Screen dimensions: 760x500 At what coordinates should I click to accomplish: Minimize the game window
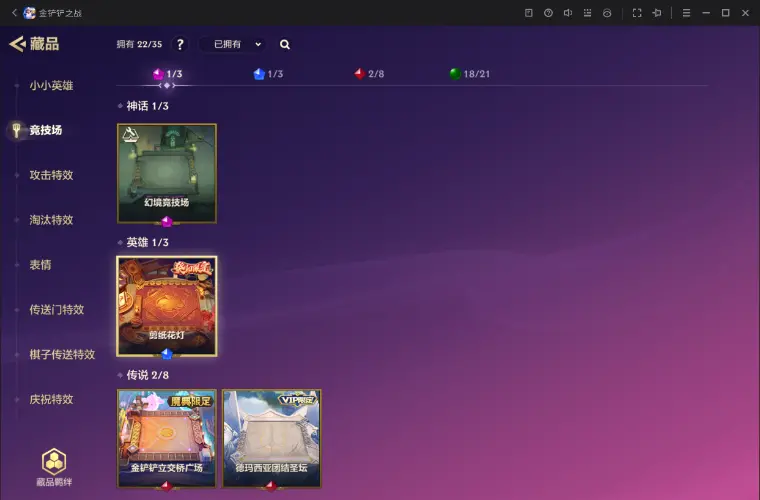(x=706, y=13)
